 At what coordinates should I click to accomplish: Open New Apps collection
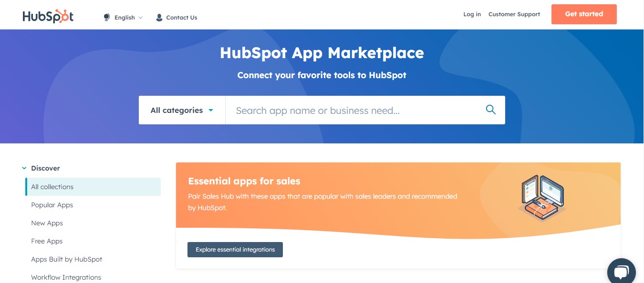(x=47, y=223)
